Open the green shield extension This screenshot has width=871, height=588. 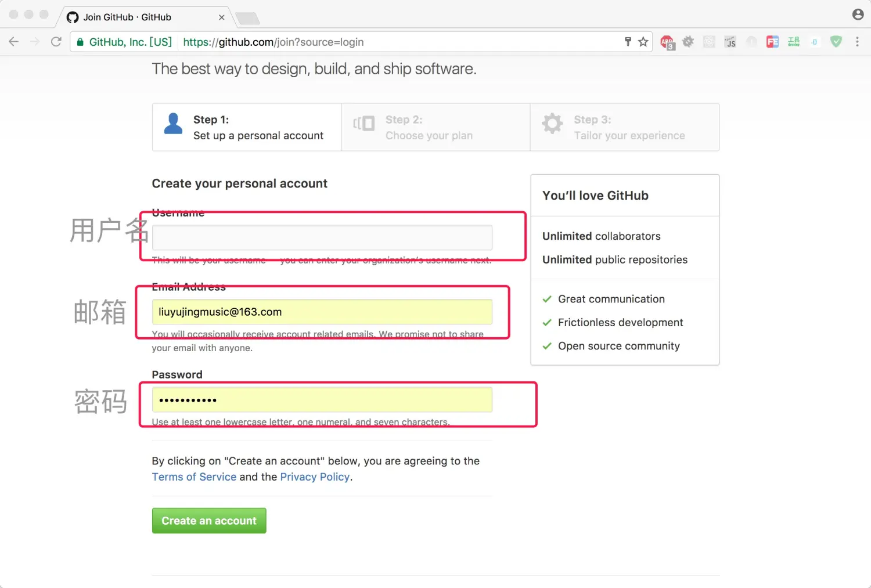(836, 42)
